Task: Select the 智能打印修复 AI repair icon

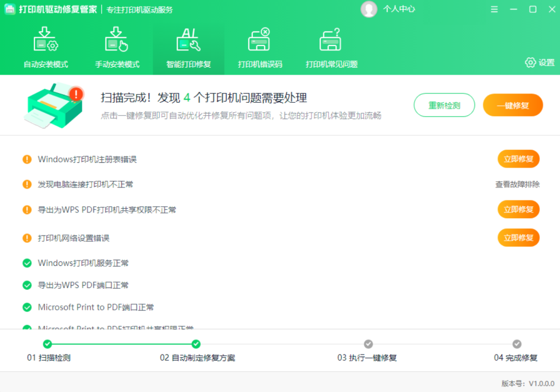Action: coord(189,39)
